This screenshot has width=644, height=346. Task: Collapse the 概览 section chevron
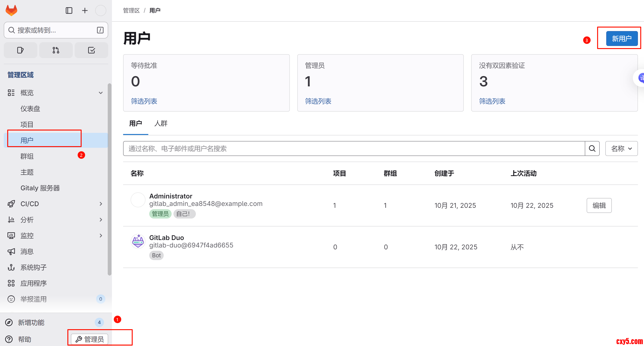(100, 93)
